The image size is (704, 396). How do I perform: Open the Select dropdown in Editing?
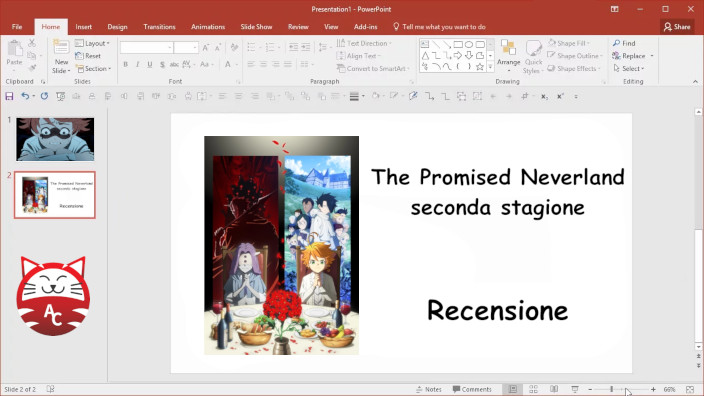coord(629,69)
